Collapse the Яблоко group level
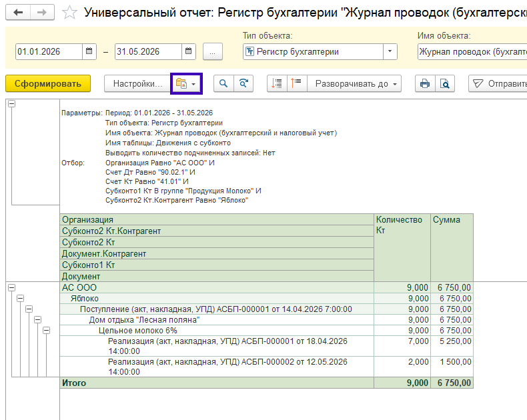 [x=21, y=299]
